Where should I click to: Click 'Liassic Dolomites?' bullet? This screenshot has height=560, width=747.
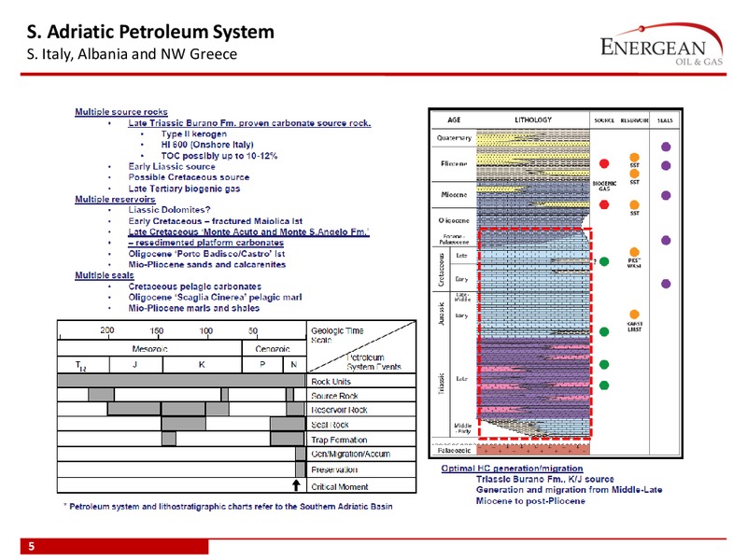tap(169, 209)
